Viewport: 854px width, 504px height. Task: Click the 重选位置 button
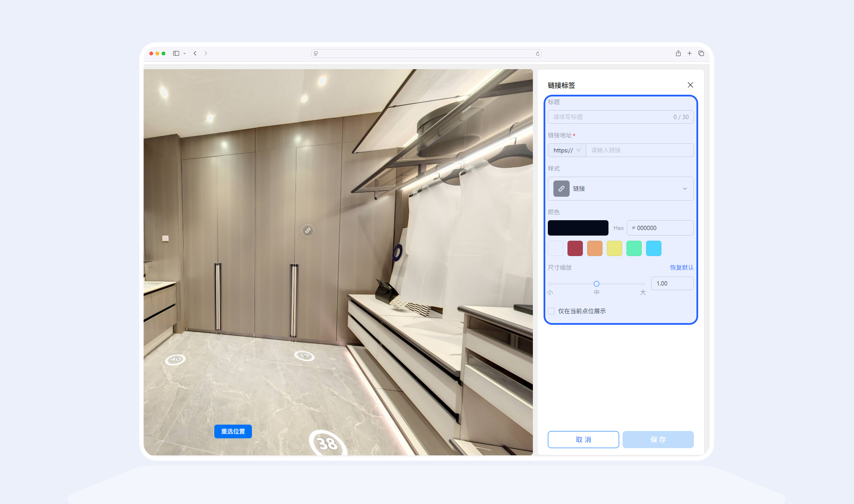pos(233,431)
